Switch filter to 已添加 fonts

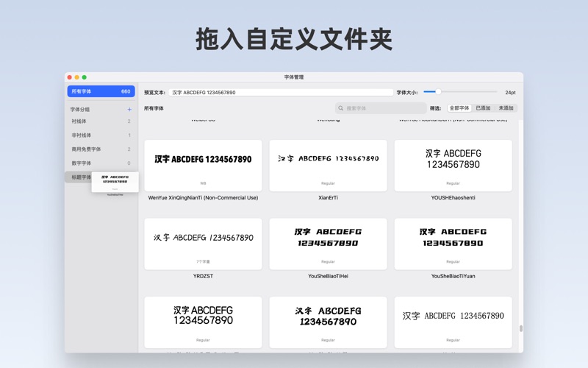point(483,108)
